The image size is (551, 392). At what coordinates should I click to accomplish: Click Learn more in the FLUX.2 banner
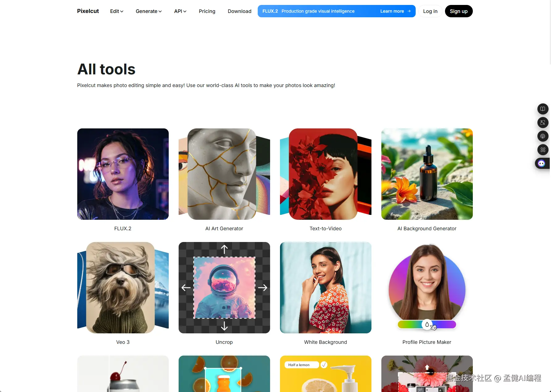click(395, 11)
